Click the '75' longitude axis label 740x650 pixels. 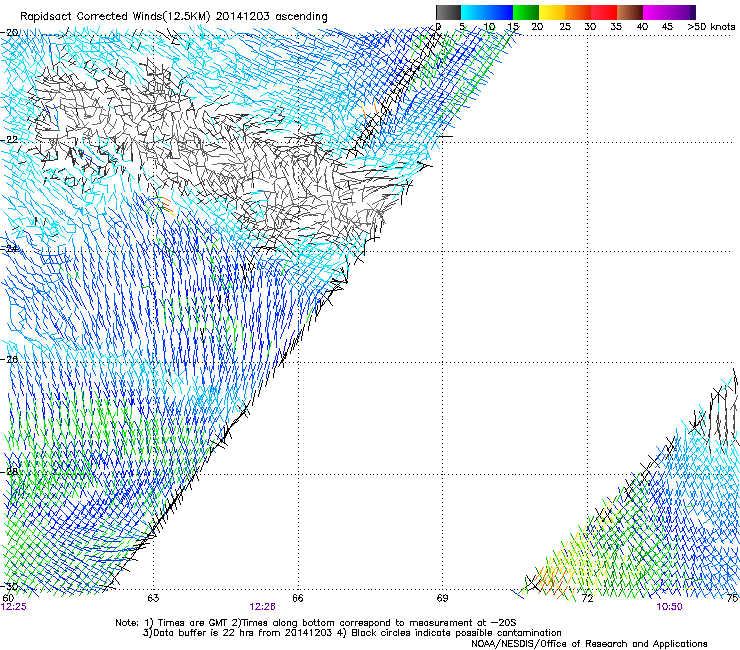point(732,598)
